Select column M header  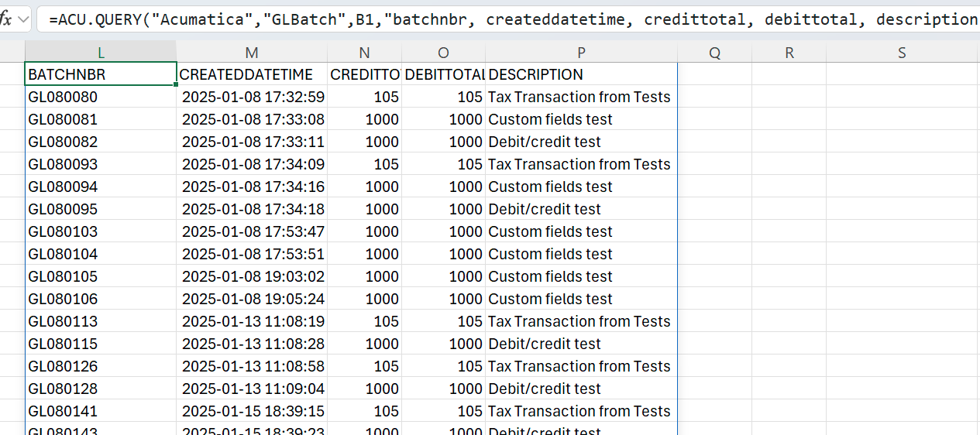(x=252, y=53)
